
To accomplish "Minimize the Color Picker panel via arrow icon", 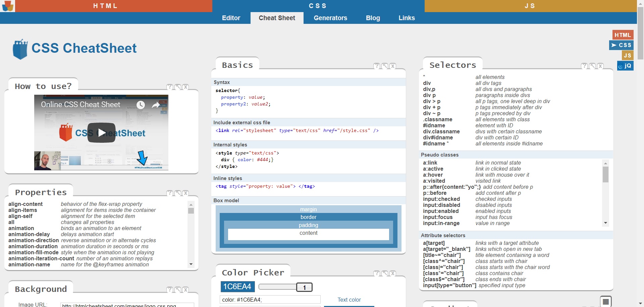I will pos(385,273).
